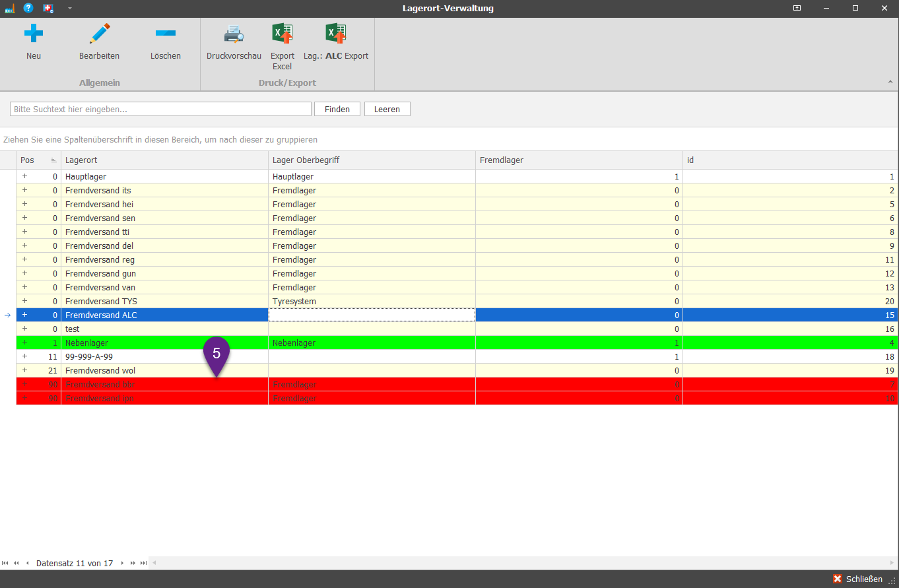Expand the Fremdversand tti row
Screen dimensions: 899x588
point(25,232)
